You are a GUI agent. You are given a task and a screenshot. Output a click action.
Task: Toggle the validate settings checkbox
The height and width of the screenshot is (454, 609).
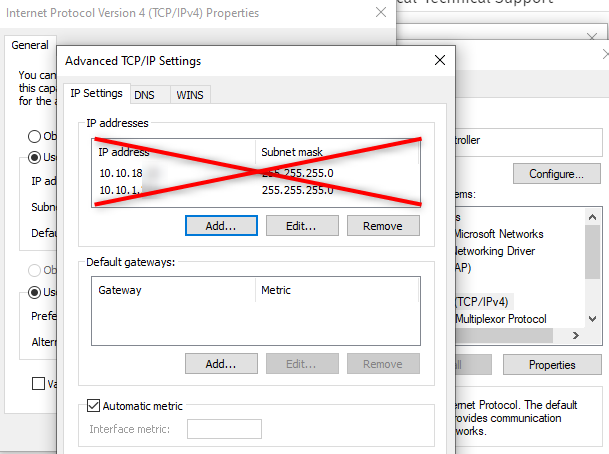(x=39, y=383)
